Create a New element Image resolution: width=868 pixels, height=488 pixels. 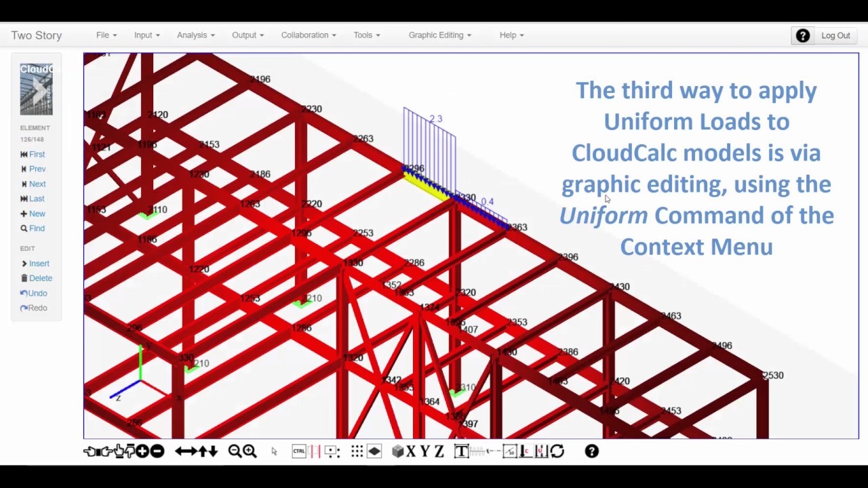pos(33,213)
